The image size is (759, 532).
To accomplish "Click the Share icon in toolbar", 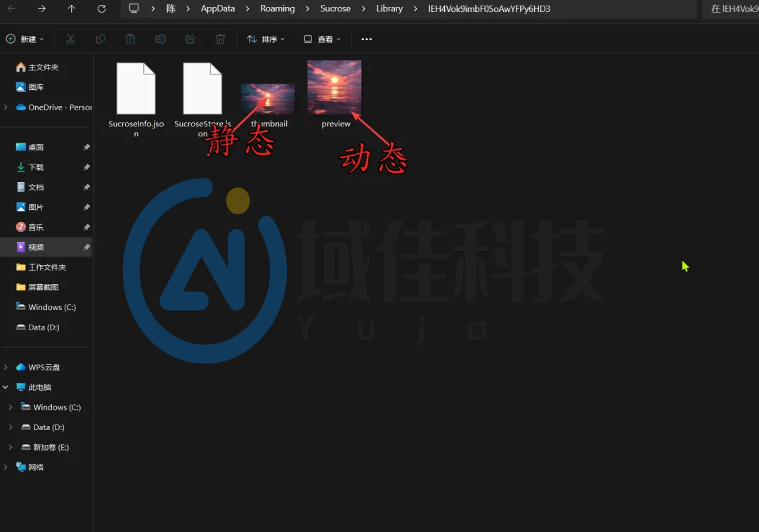I will click(190, 39).
